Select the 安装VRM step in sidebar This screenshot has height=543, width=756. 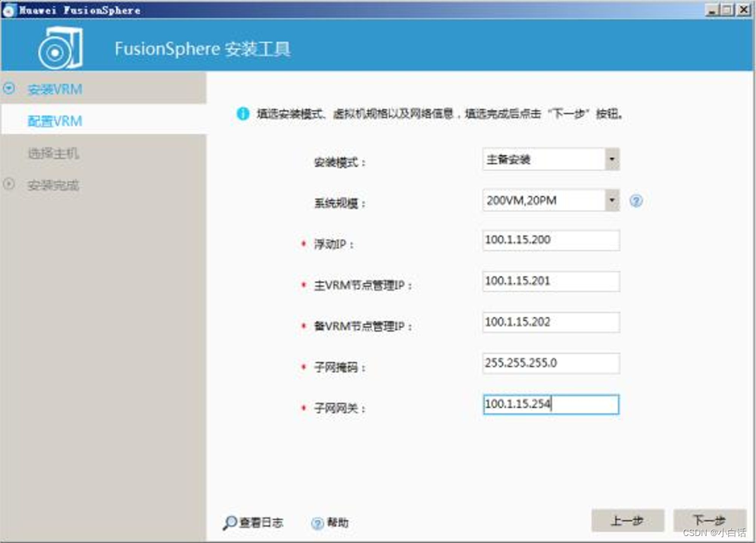(x=55, y=89)
